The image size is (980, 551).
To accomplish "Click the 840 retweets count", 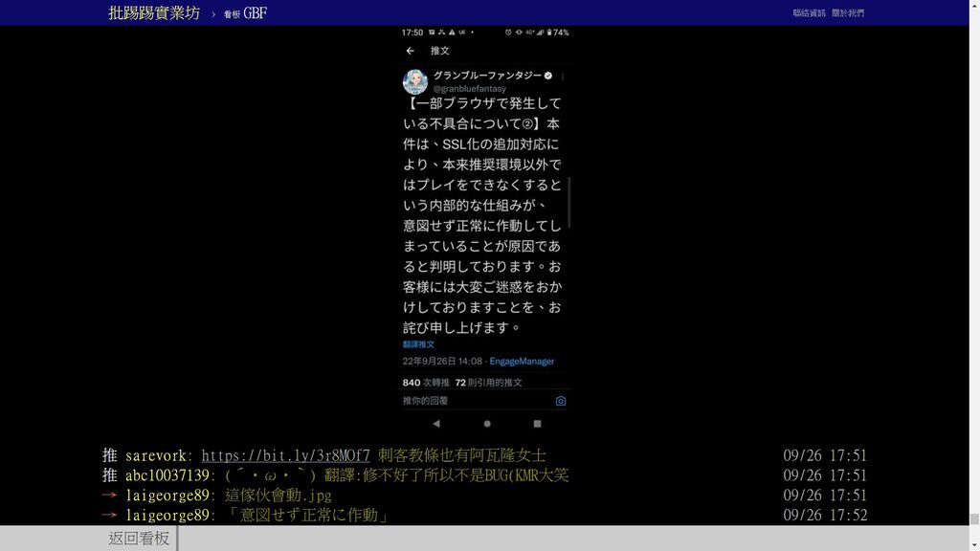I will 426,383.
